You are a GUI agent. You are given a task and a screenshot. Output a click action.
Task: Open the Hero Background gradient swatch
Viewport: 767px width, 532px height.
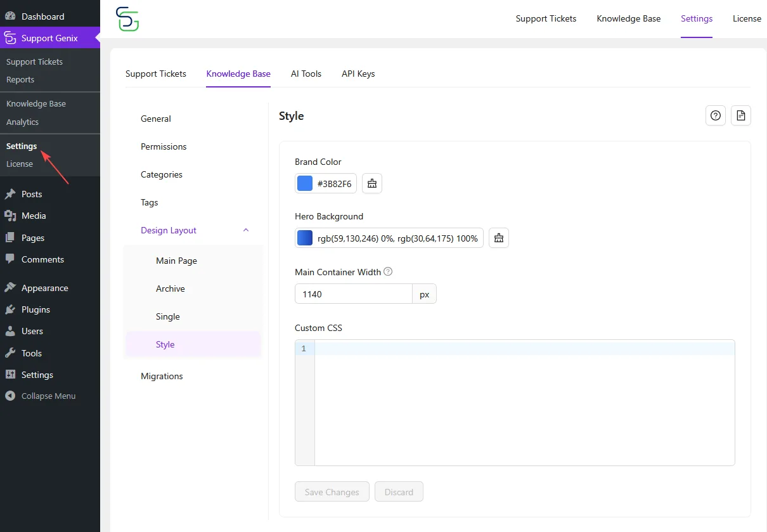coord(305,238)
